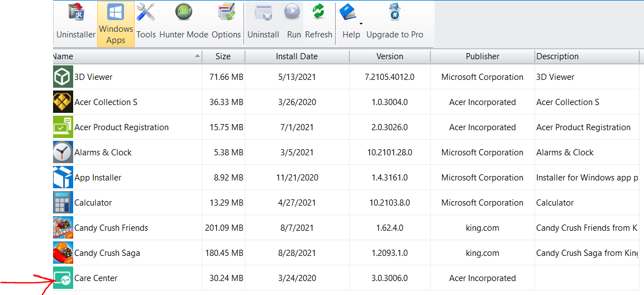Click the Publisher column header
This screenshot has height=295, width=644.
[x=483, y=56]
